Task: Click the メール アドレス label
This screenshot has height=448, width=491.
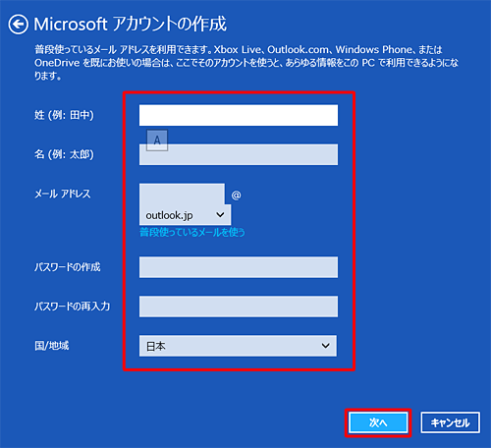Action: coord(63,194)
